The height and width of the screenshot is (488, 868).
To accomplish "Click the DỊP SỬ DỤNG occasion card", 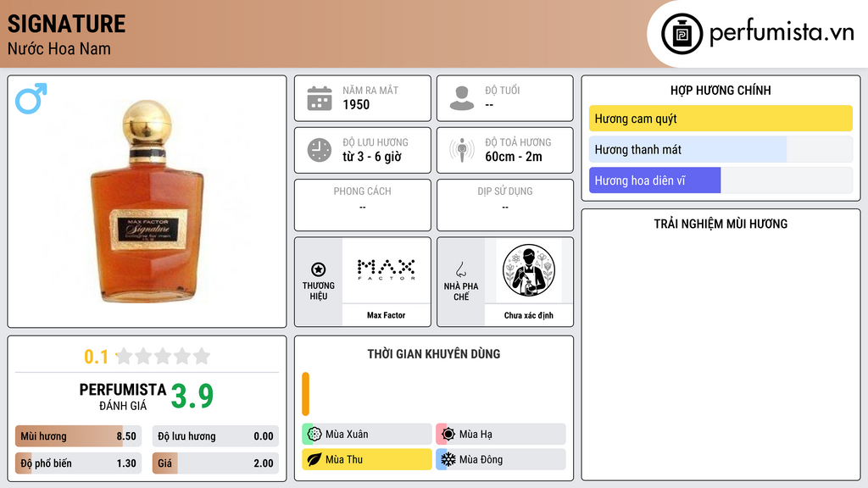I will coord(505,205).
